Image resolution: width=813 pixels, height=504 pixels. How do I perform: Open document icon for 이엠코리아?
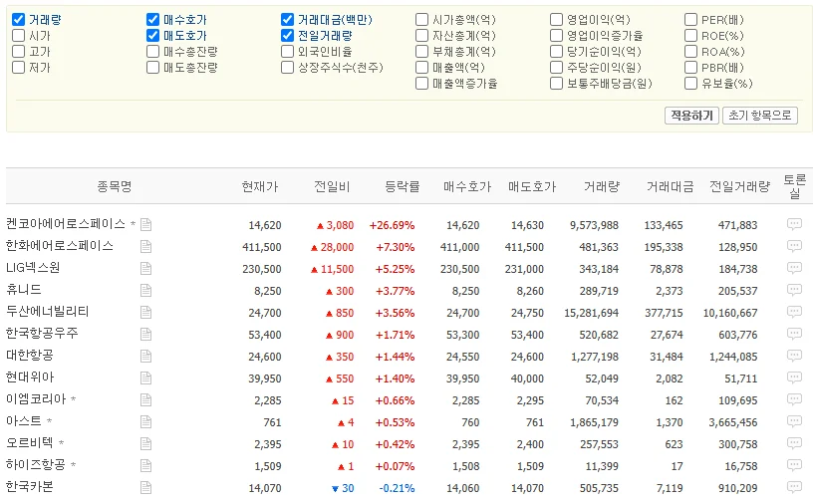click(146, 399)
